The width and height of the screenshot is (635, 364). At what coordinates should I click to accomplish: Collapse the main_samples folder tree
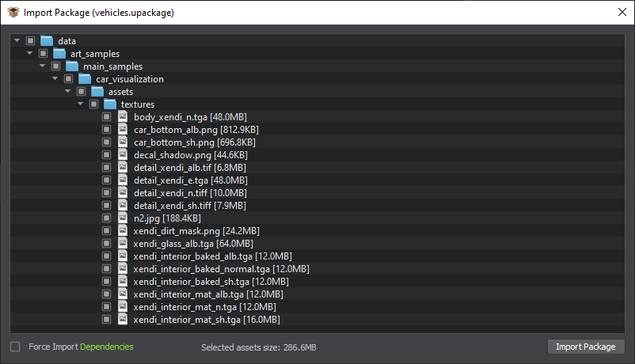[43, 66]
